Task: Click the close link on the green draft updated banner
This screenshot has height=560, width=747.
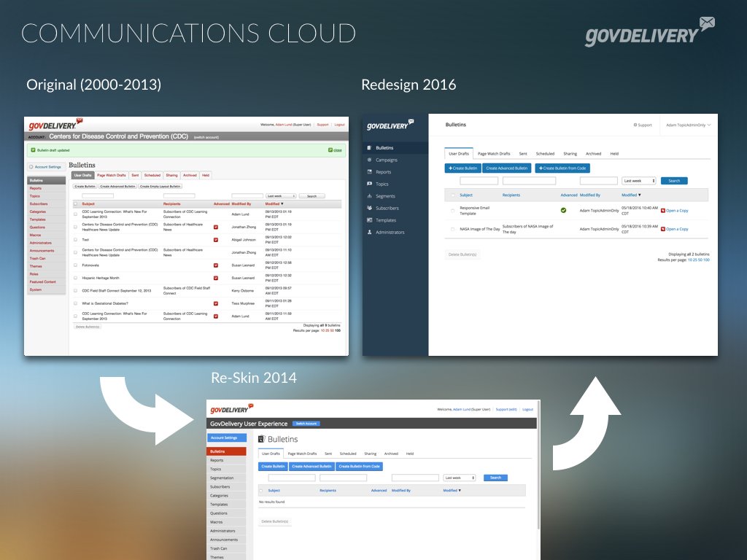Action: click(336, 150)
